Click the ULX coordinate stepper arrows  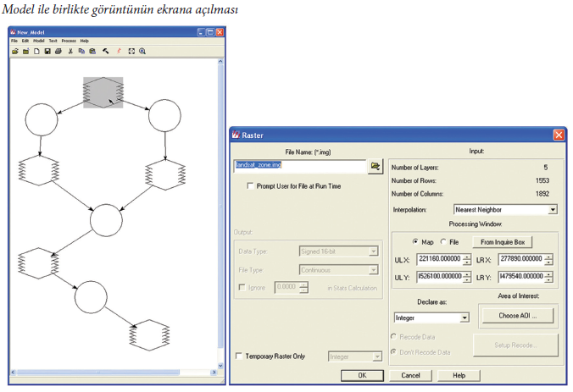467,259
